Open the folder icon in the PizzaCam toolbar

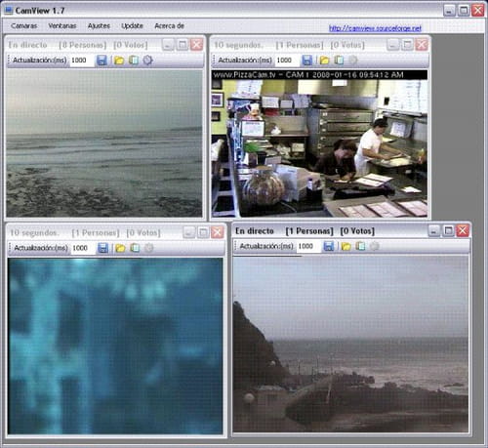(324, 61)
